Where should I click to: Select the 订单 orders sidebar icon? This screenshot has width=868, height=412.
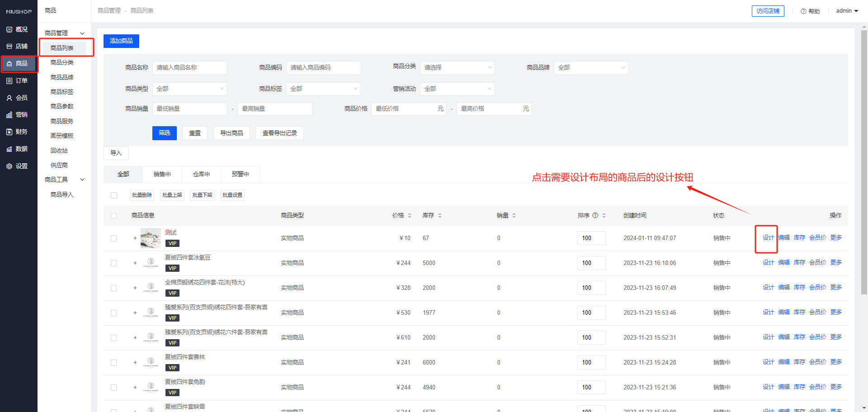9,81
